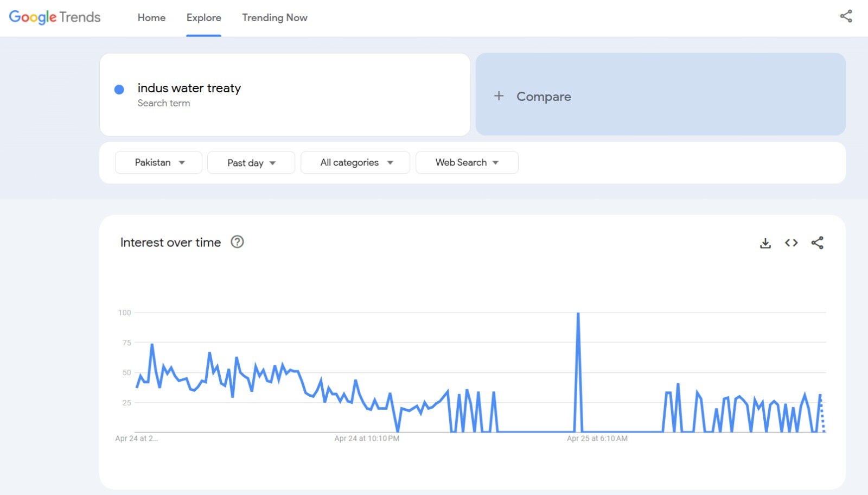The width and height of the screenshot is (868, 495).
Task: Expand the Pakistan region dropdown
Action: [158, 162]
